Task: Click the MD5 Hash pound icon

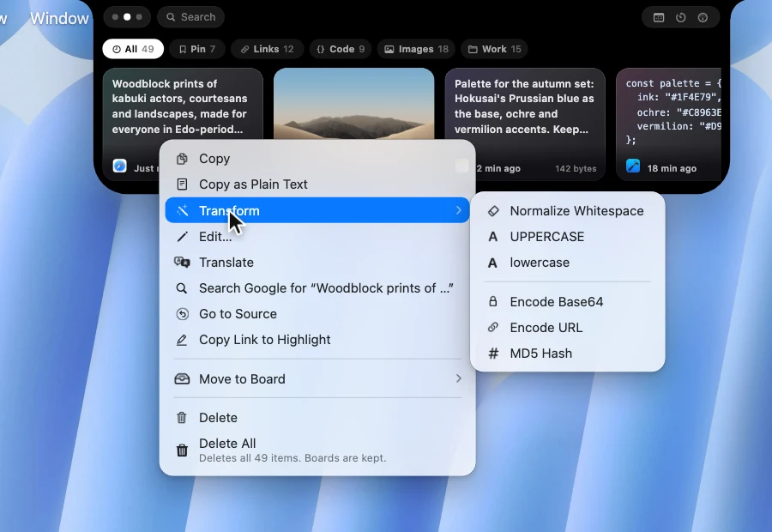Action: (x=493, y=354)
